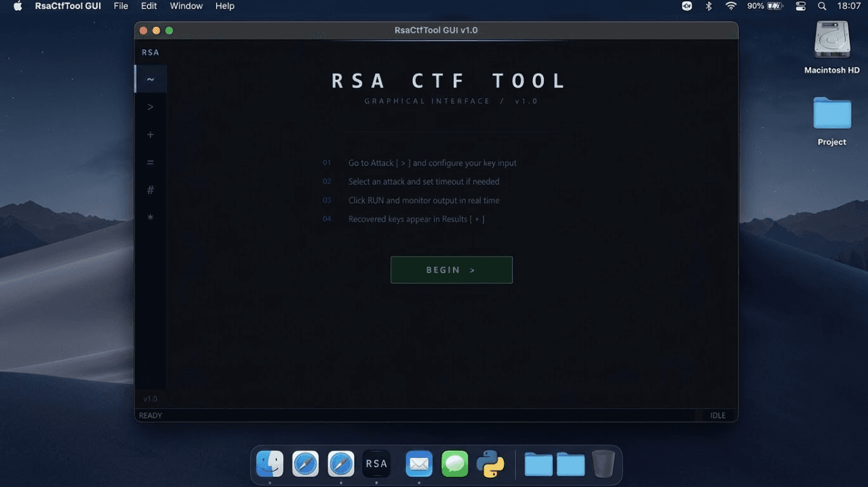Open Results using the + sidebar icon
The width and height of the screenshot is (868, 487).
(x=150, y=134)
